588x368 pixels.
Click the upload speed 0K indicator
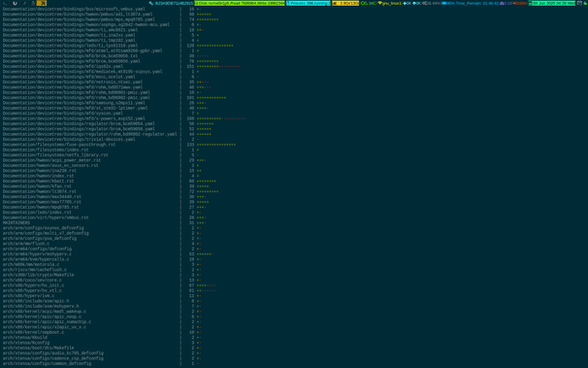(x=416, y=3)
